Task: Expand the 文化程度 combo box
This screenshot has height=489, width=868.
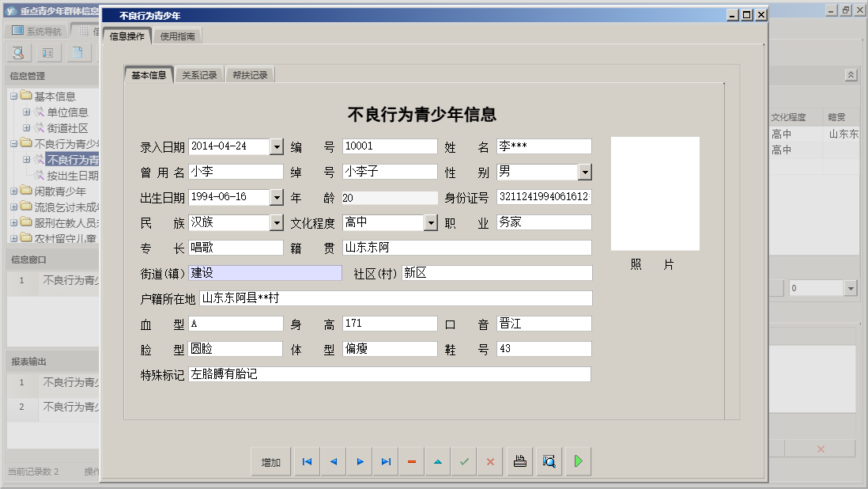Action: 430,223
